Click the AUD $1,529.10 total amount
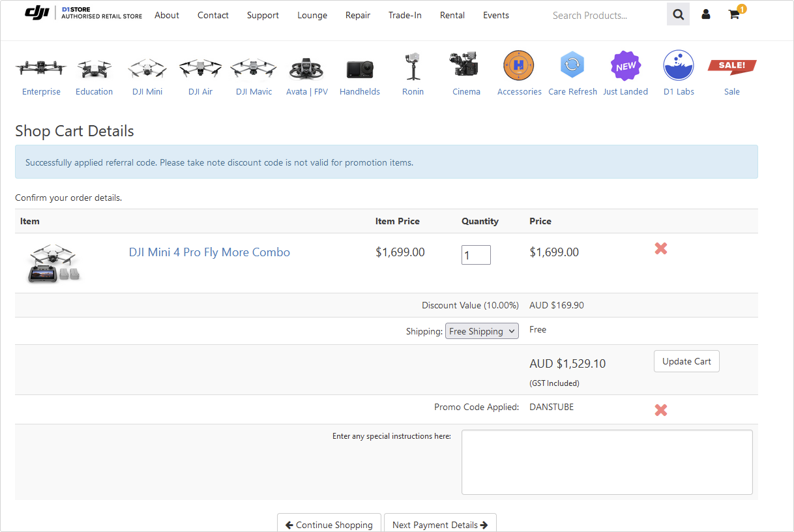 click(x=568, y=364)
